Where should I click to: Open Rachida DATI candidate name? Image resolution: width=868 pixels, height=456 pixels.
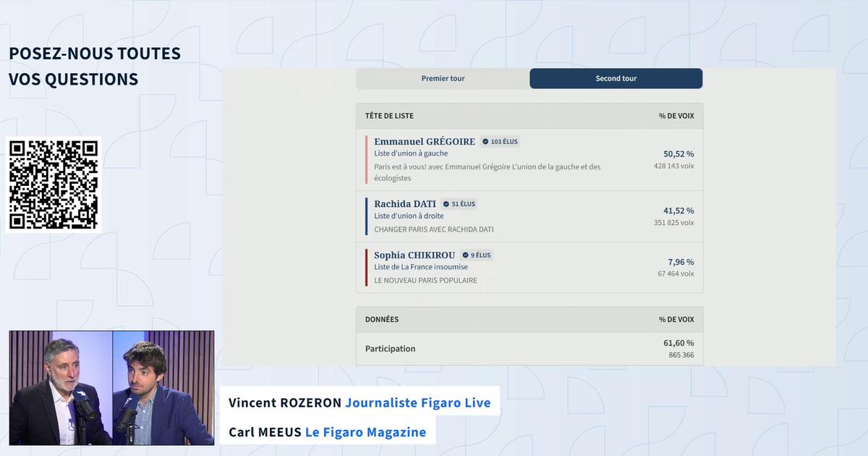[x=405, y=203]
